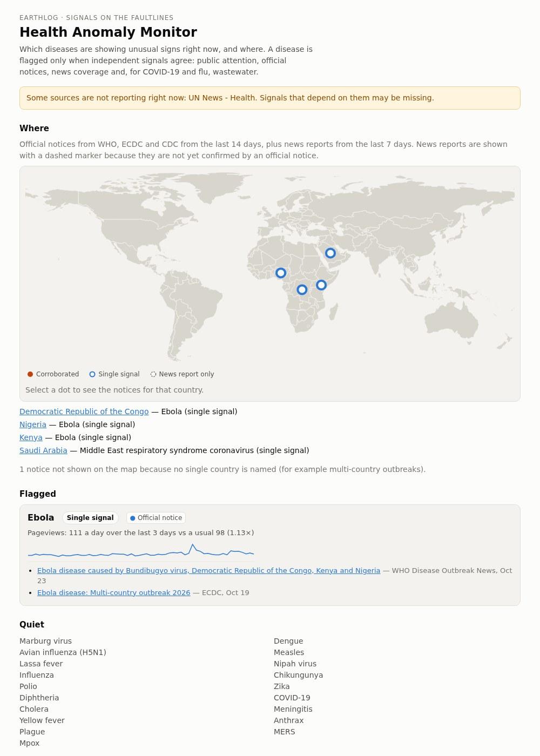Click 'Cholera' in Quiet list

[x=34, y=709]
